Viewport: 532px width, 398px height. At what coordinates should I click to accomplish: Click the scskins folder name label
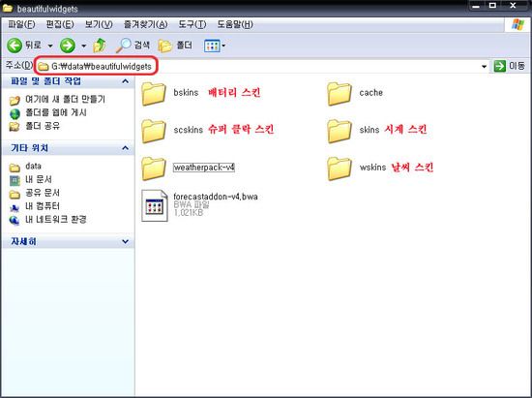coord(189,130)
